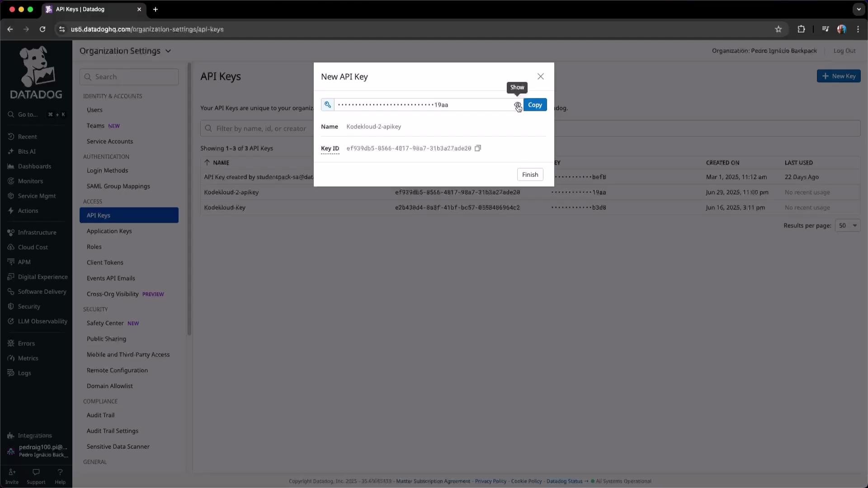Open Roles settings page

click(x=94, y=247)
